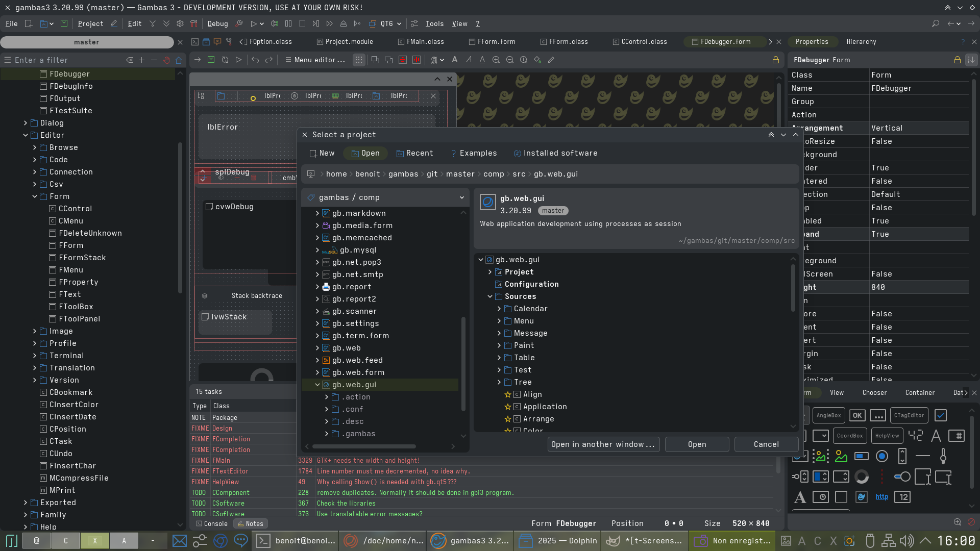This screenshot has height=551, width=980.
Task: Open the Debug menu
Action: point(217,24)
